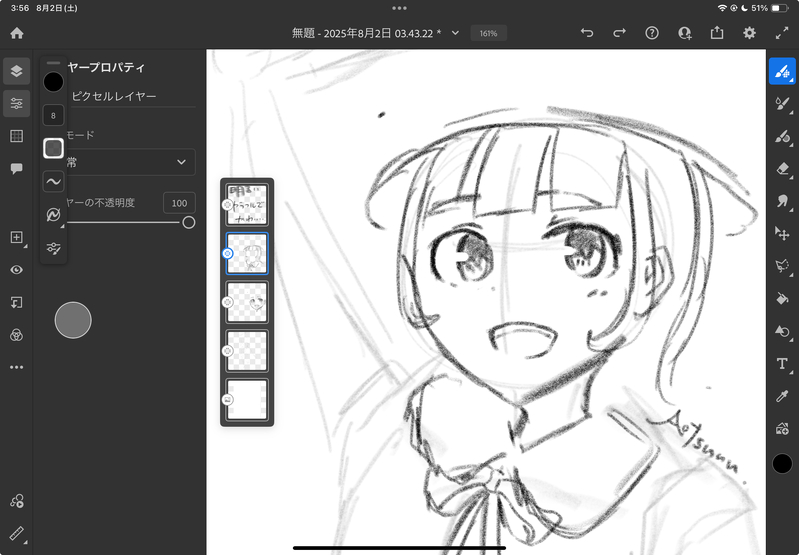The image size is (799, 555).
Task: Select the Text tool
Action: point(782,364)
